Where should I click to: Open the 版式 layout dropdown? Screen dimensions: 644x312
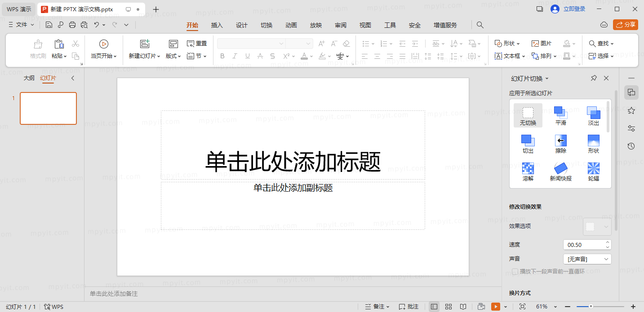(173, 56)
